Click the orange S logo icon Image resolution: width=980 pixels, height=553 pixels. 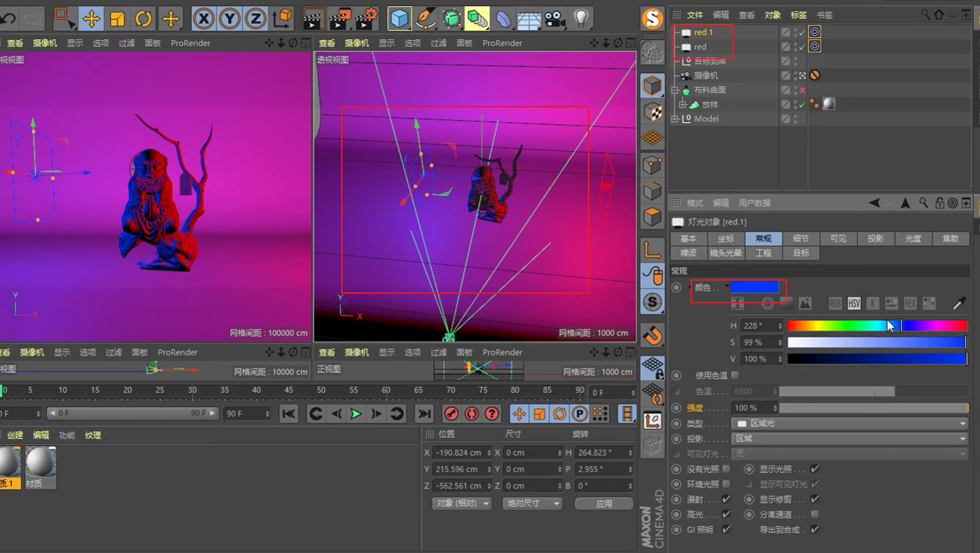tap(653, 19)
